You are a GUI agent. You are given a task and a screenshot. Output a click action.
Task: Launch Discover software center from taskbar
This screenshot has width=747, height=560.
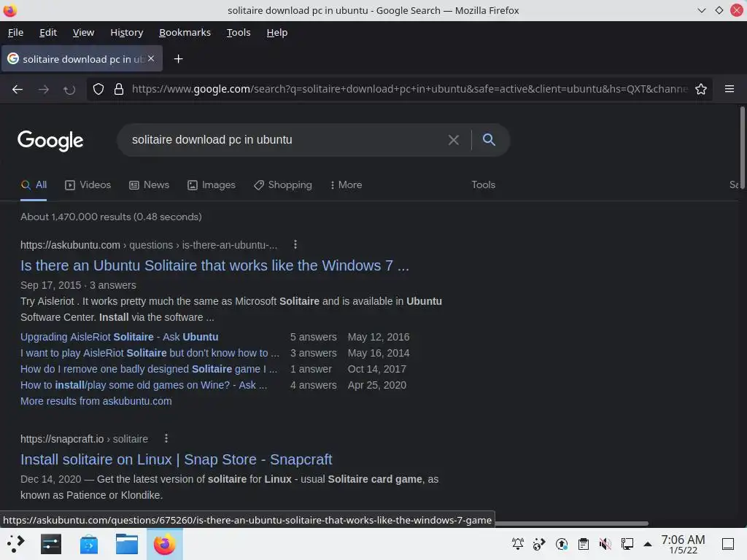(x=88, y=544)
